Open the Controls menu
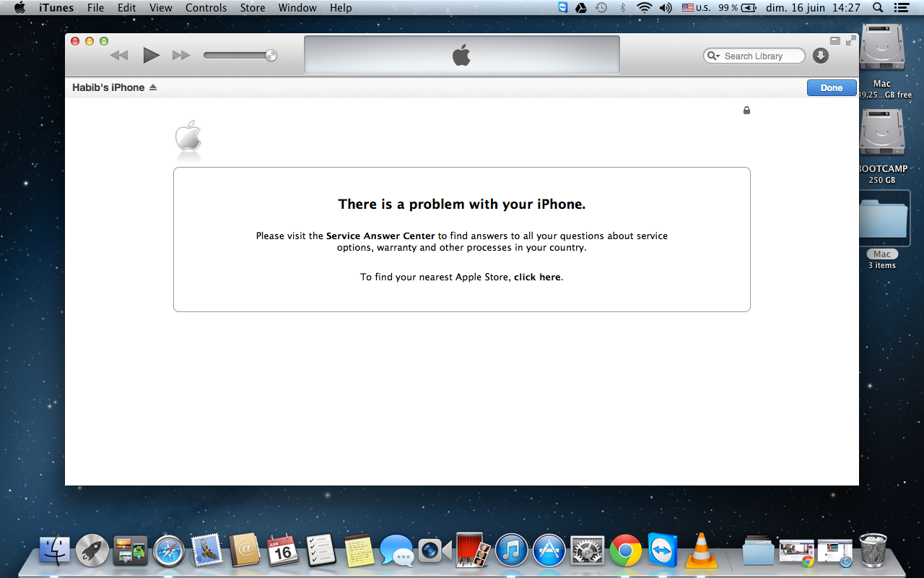This screenshot has width=924, height=578. (x=206, y=8)
